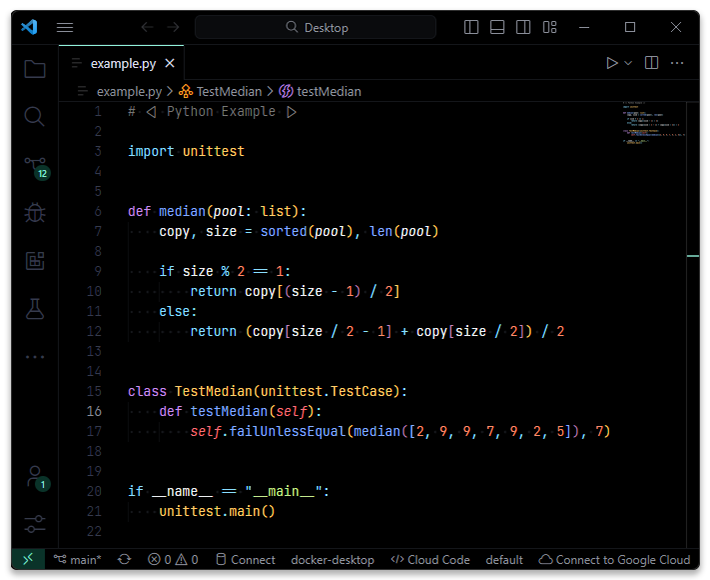Open remote window button in status bar
This screenshot has width=710, height=580.
(28, 559)
